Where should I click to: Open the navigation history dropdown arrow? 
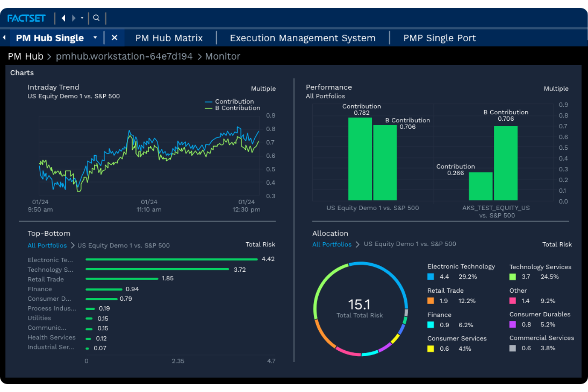[x=82, y=18]
